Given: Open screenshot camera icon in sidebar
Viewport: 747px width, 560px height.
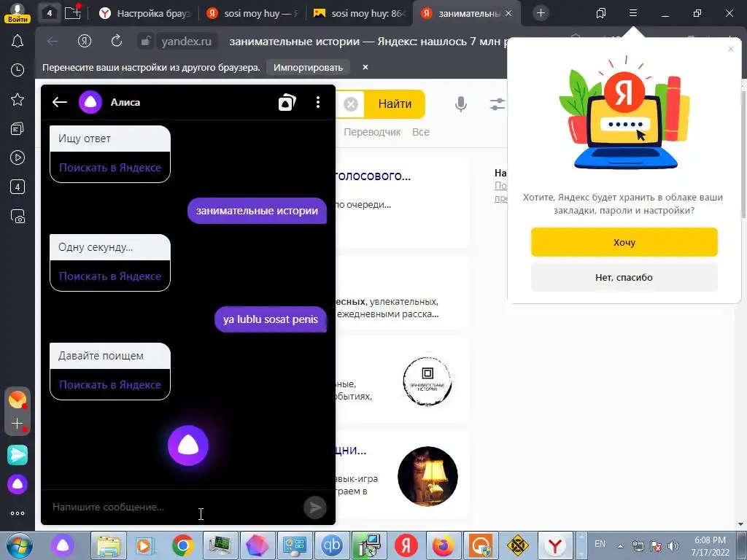Looking at the screenshot, I should pyautogui.click(x=18, y=216).
